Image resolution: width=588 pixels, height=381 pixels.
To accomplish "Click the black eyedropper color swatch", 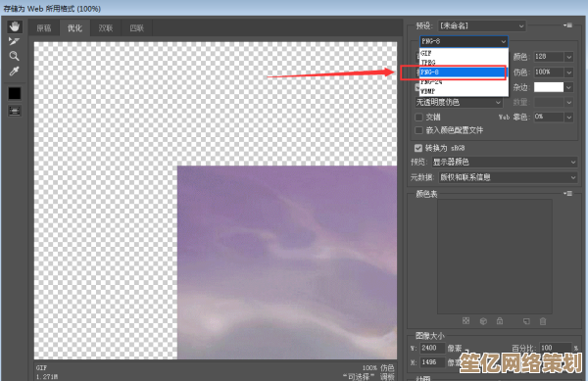I will click(15, 93).
